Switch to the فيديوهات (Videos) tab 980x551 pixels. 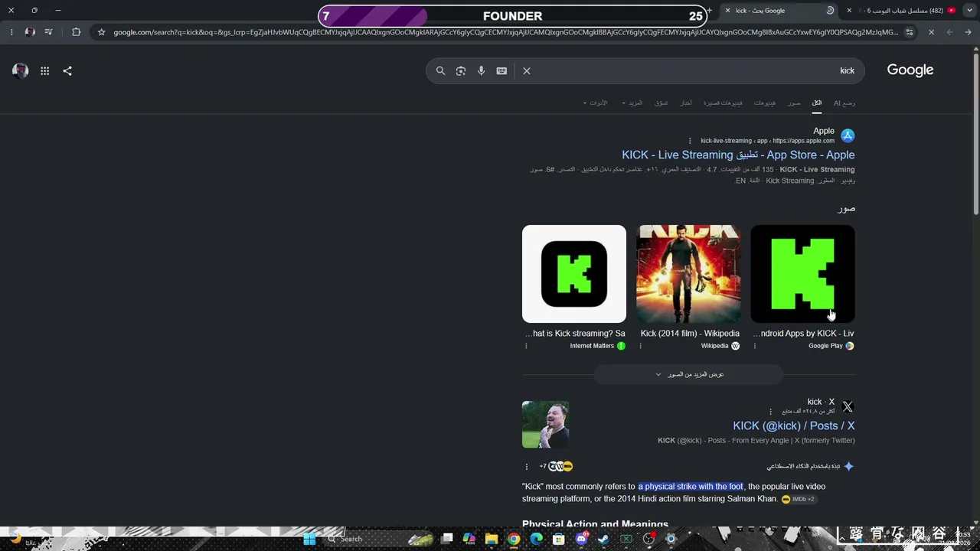(x=765, y=103)
